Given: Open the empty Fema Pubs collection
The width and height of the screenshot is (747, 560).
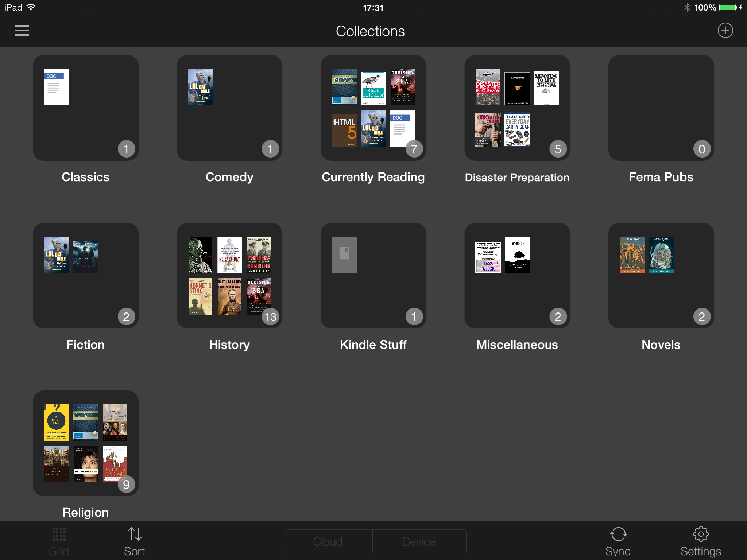Looking at the screenshot, I should coord(661,108).
